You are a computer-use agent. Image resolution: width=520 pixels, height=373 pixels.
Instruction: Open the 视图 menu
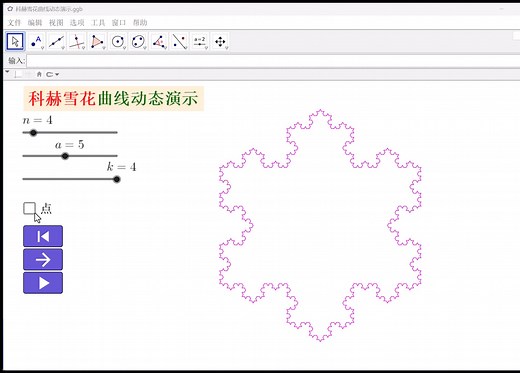tap(56, 23)
